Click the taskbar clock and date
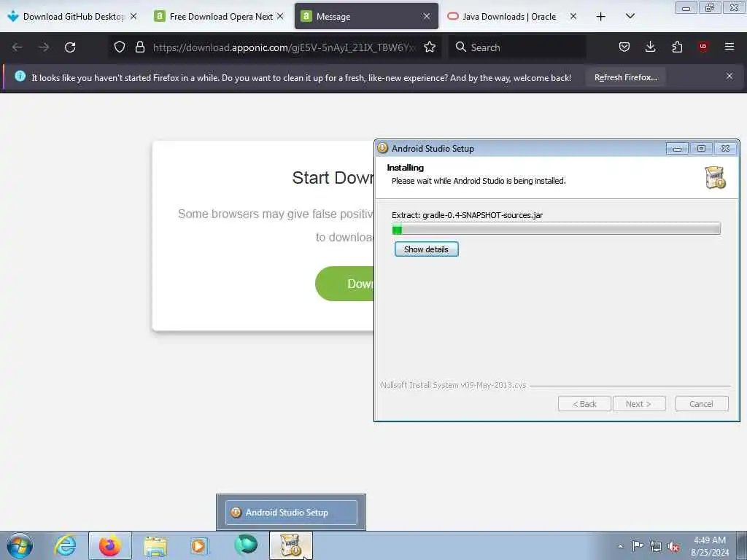Image resolution: width=747 pixels, height=560 pixels. [x=709, y=546]
